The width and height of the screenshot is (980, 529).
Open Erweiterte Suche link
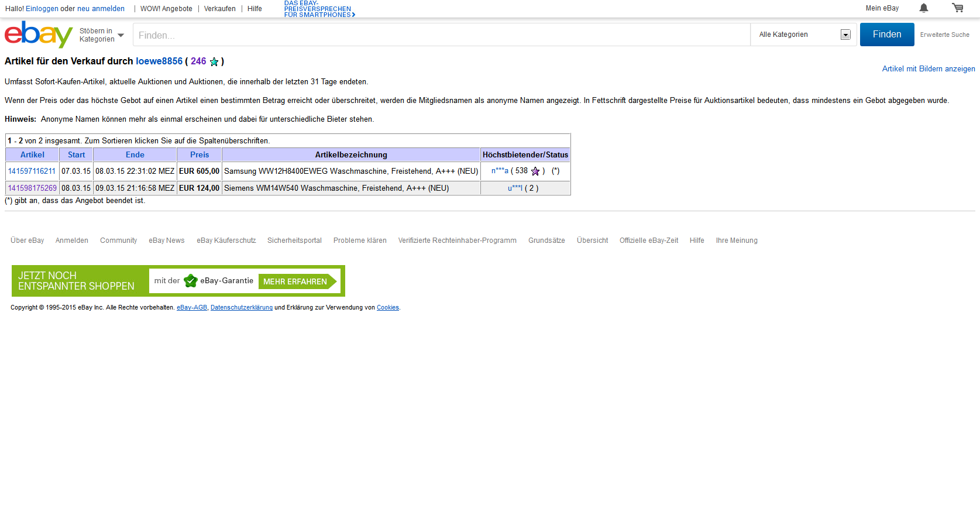(944, 35)
